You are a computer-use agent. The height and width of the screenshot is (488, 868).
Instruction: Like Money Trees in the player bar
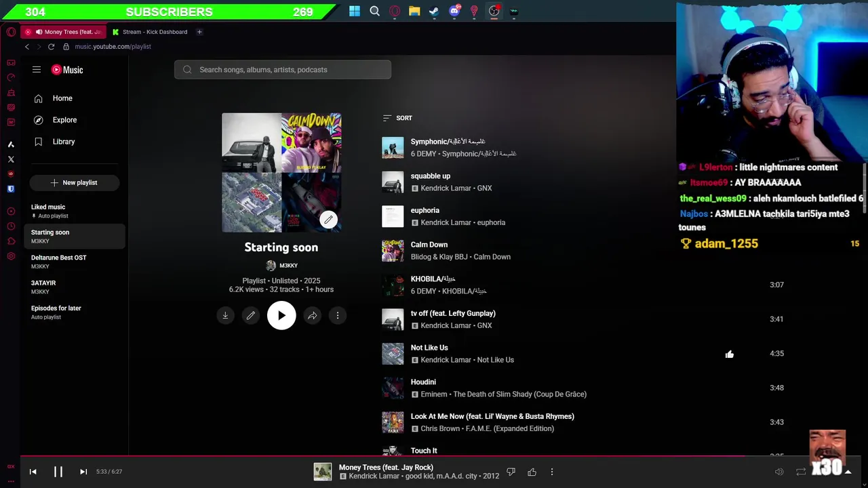pos(532,472)
